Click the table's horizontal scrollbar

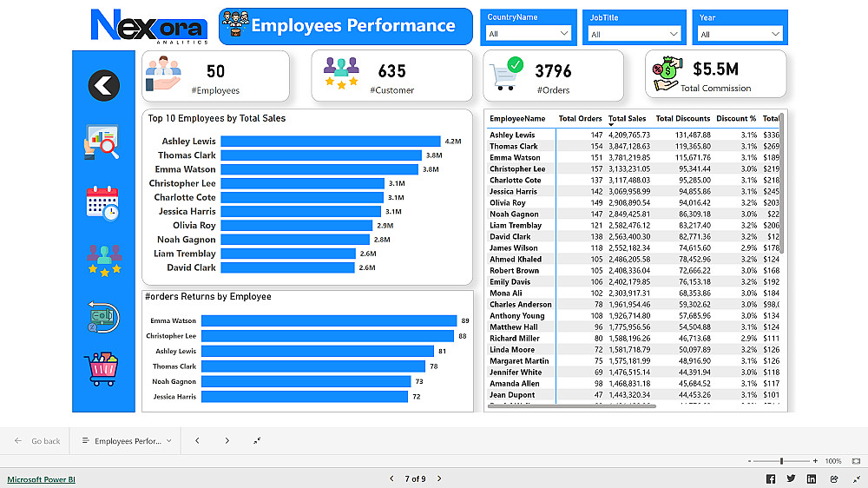pos(572,406)
